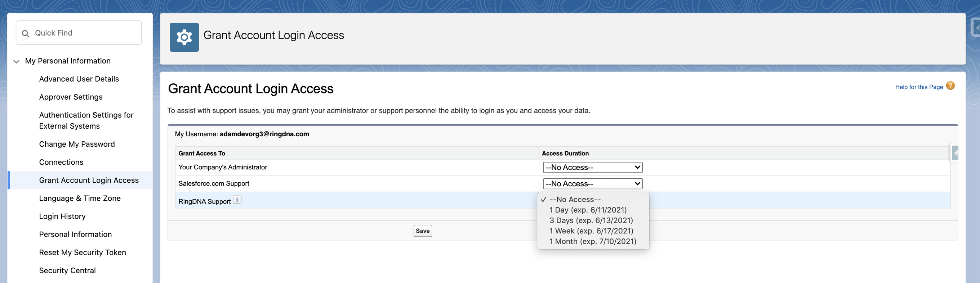This screenshot has width=980, height=283.
Task: Click the Save button
Action: pyautogui.click(x=423, y=231)
